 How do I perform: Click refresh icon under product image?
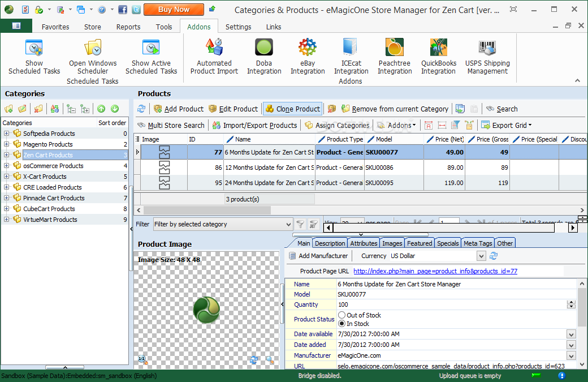pyautogui.click(x=254, y=360)
